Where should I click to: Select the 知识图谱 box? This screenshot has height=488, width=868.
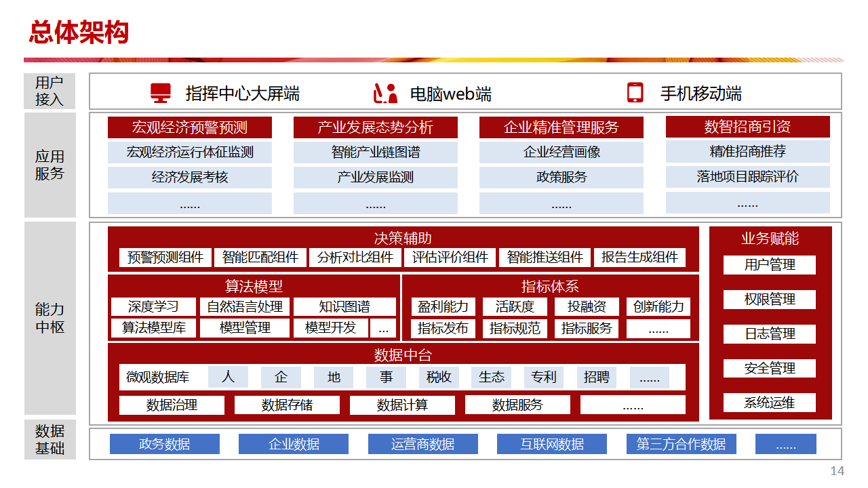[344, 307]
